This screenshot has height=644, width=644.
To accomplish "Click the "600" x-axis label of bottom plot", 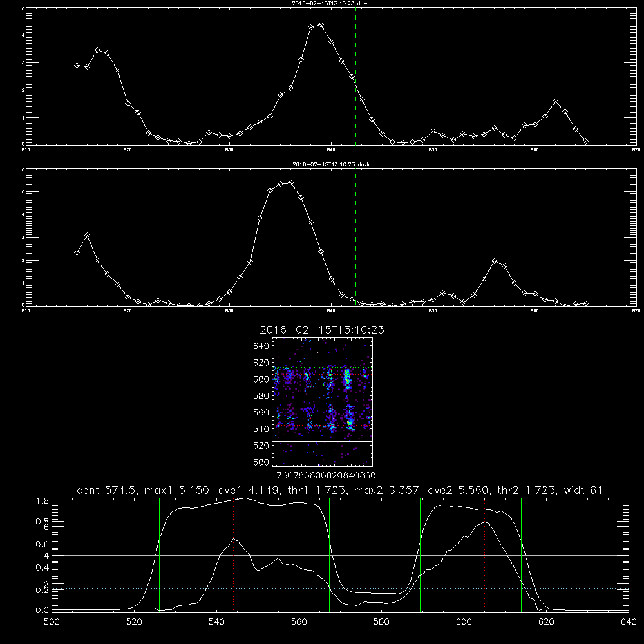I will (464, 622).
